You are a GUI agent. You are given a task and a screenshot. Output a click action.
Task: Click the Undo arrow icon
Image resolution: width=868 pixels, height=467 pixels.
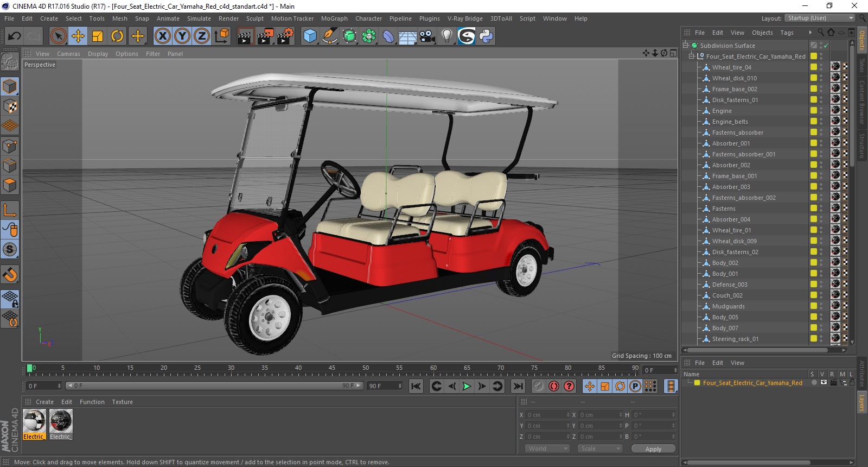(x=15, y=36)
